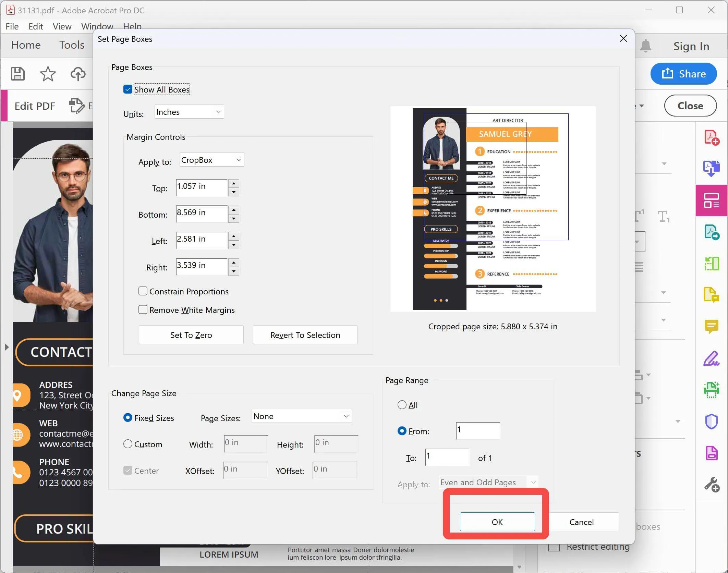The image size is (728, 573).
Task: Click the Share document icon
Action: point(683,74)
